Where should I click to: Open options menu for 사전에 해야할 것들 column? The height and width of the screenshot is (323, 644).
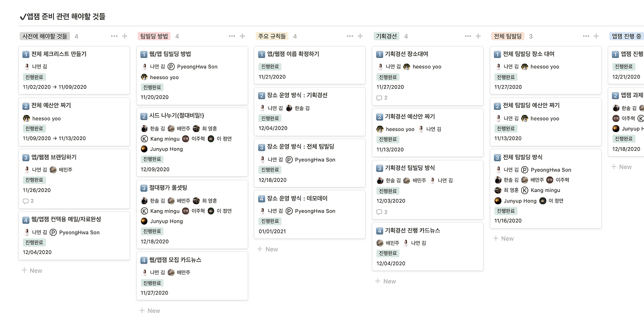tap(114, 36)
